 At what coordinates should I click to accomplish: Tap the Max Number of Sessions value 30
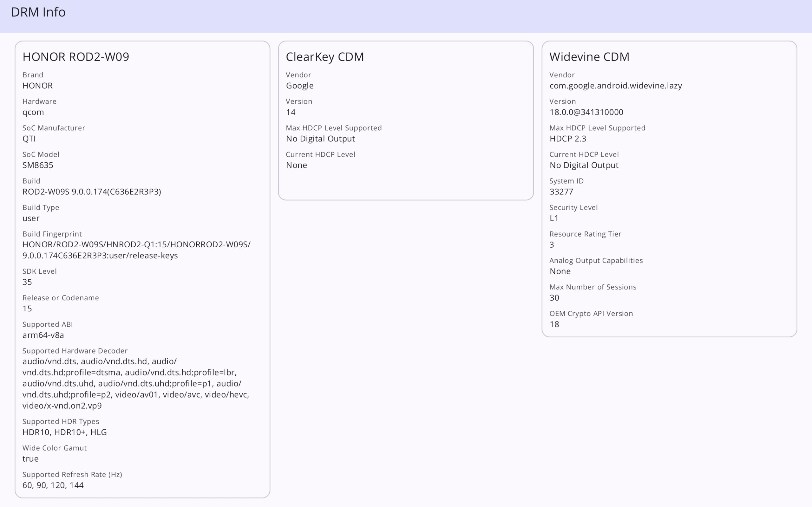click(x=554, y=297)
